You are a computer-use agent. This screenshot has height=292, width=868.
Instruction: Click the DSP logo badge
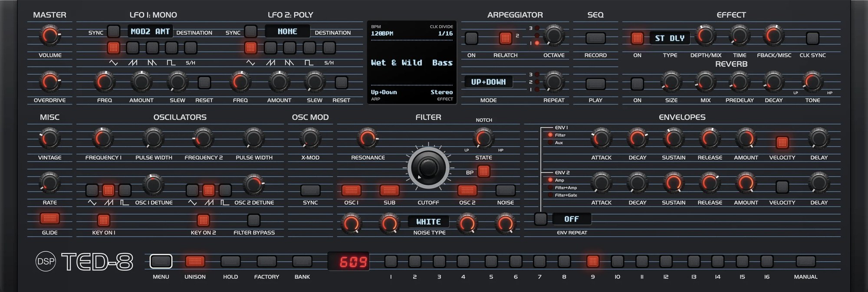click(46, 262)
